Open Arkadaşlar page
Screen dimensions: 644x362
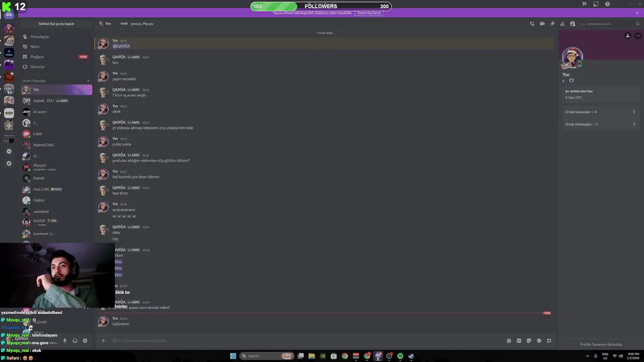click(56, 37)
